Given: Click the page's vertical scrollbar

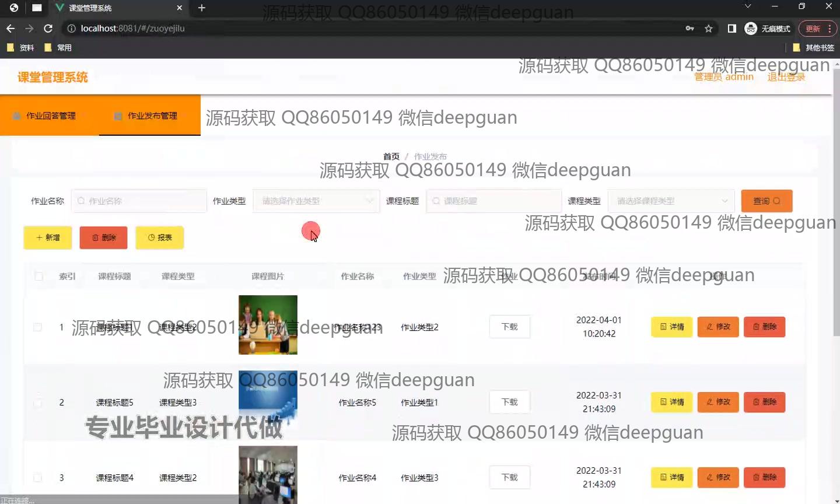Looking at the screenshot, I should click(836, 233).
